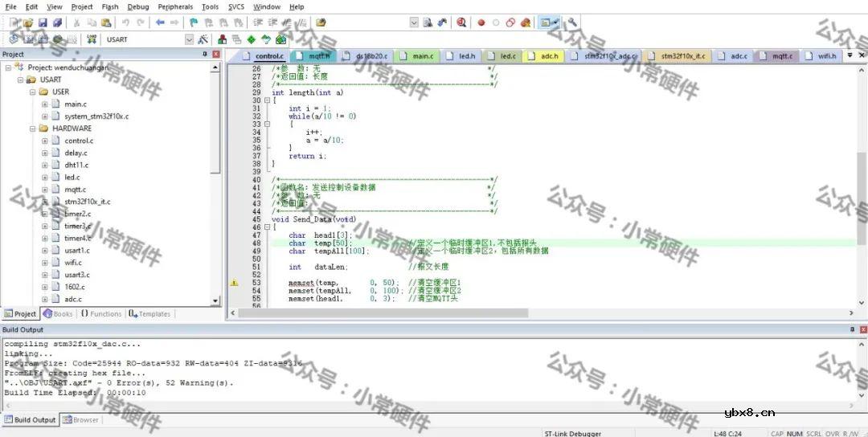Click the Undo arrow icon
Image resolution: width=868 pixels, height=437 pixels.
(x=126, y=22)
